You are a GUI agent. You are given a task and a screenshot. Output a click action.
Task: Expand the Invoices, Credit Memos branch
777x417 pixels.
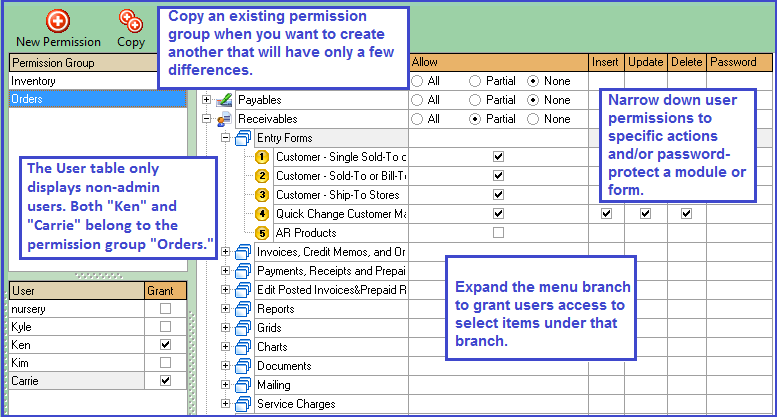tap(225, 252)
